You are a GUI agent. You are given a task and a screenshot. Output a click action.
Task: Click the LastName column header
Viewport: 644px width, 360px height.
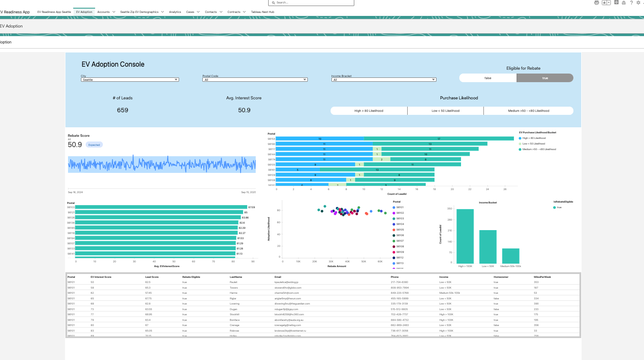tap(236, 277)
